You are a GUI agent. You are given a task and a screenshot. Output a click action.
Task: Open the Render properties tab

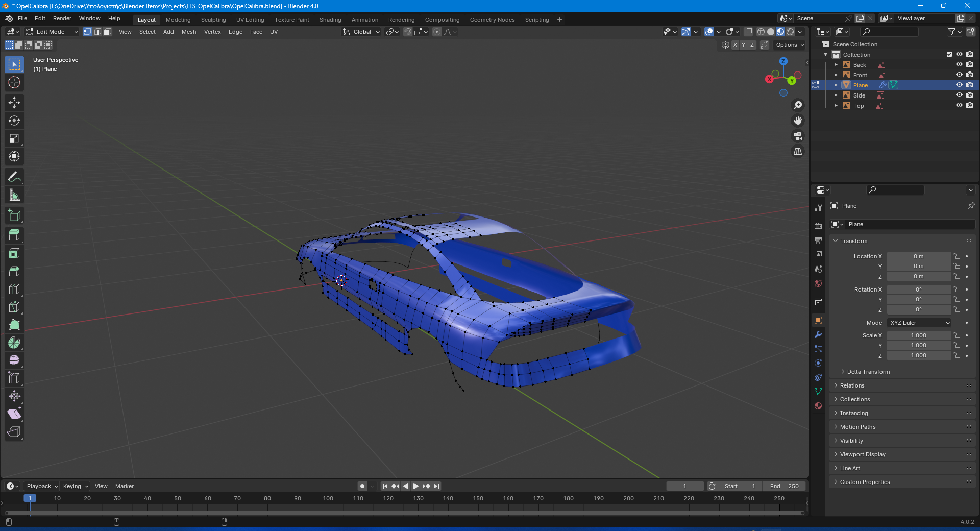pyautogui.click(x=818, y=226)
